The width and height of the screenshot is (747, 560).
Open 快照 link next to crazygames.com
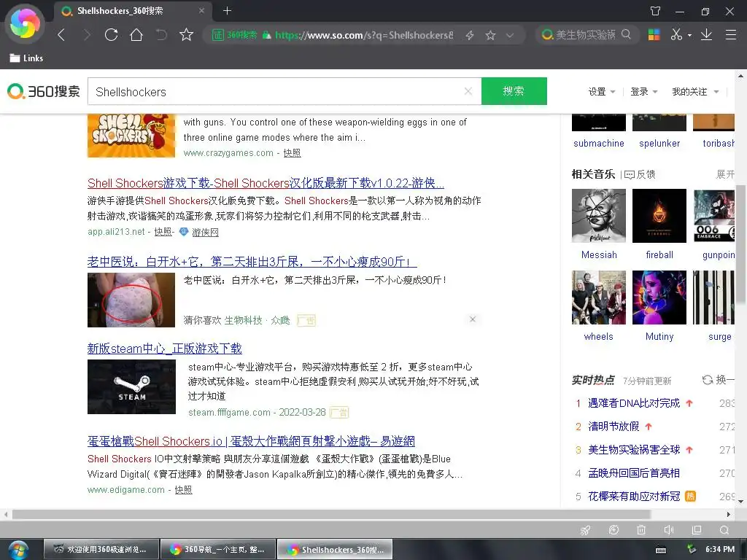tap(292, 153)
